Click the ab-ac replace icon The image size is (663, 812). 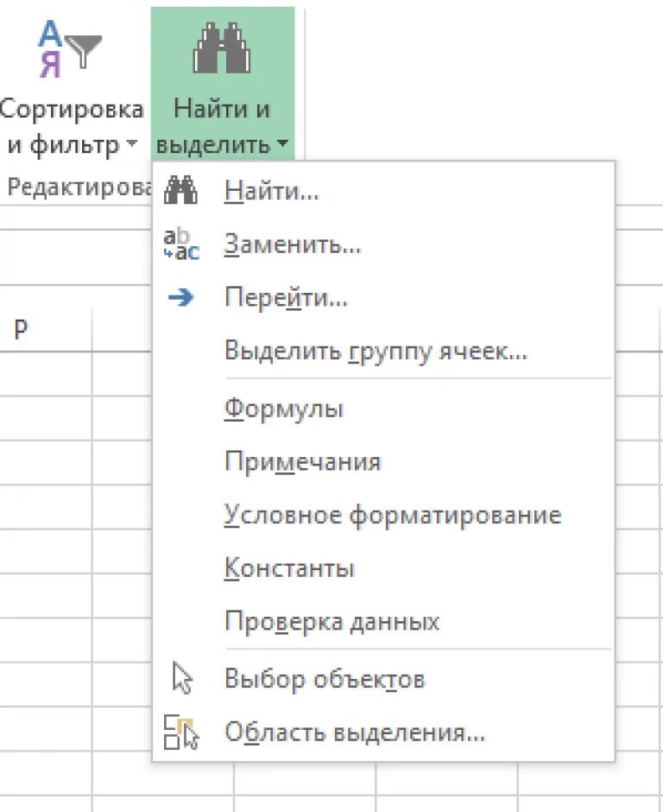pyautogui.click(x=181, y=244)
